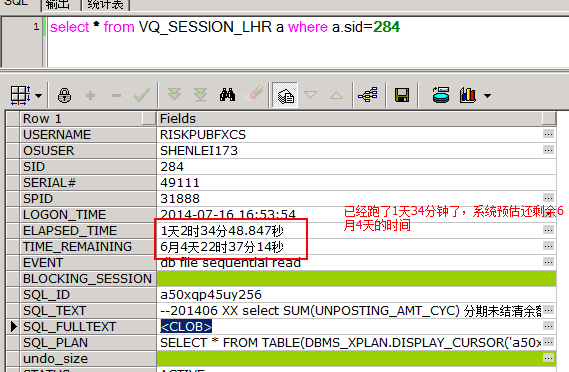Toggle the edit data lock icon

point(64,95)
